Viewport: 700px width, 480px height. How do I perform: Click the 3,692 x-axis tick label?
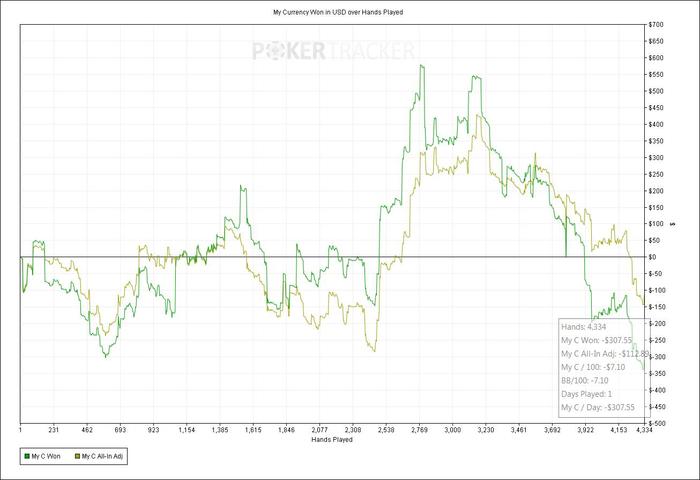[552, 430]
